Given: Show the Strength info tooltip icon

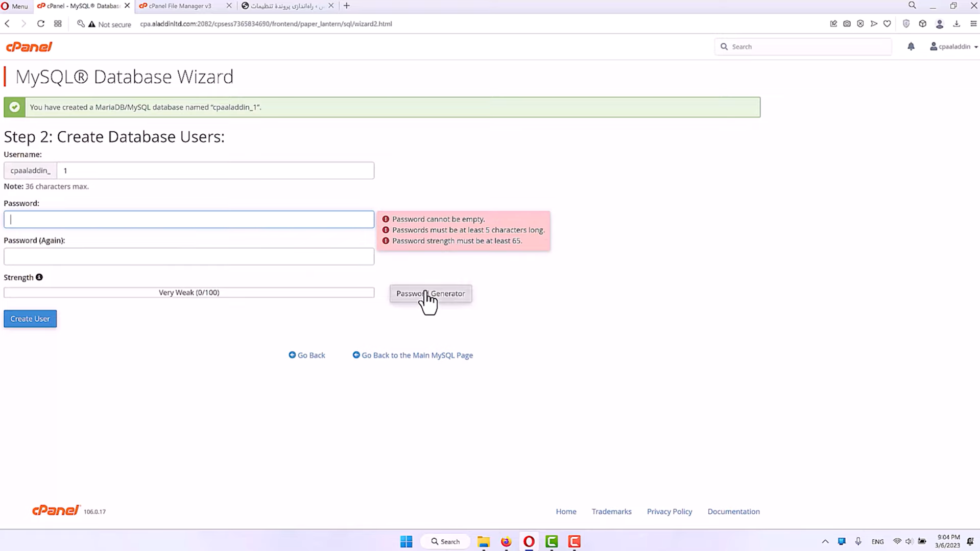Looking at the screenshot, I should 39,277.
